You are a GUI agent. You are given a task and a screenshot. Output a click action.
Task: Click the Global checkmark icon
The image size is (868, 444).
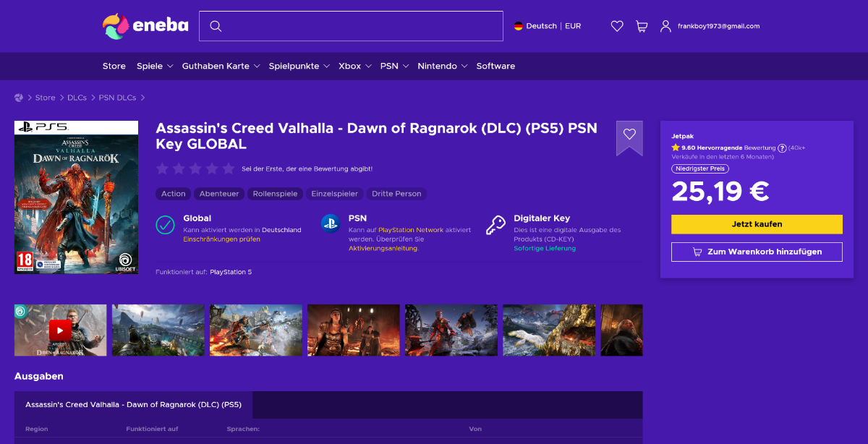point(165,224)
